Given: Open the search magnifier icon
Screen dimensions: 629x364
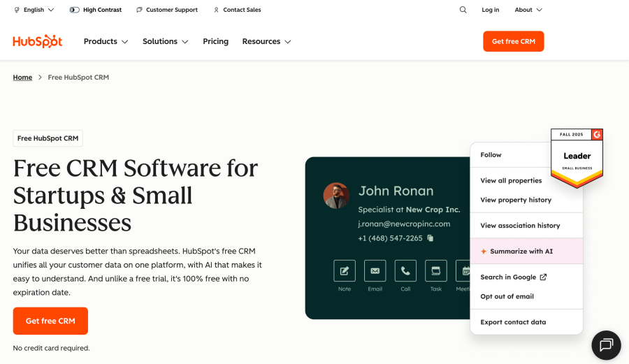Looking at the screenshot, I should [x=463, y=10].
